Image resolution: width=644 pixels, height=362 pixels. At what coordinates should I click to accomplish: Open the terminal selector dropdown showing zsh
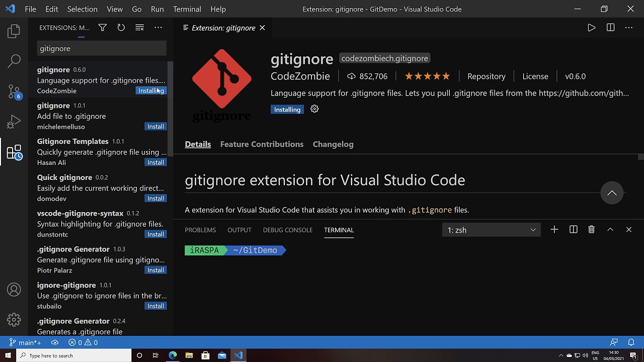pos(492,230)
